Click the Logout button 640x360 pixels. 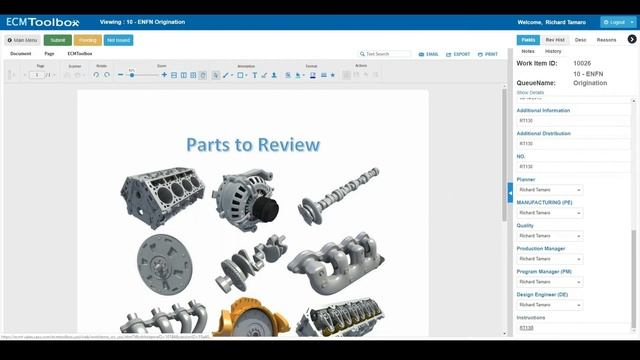tap(614, 22)
